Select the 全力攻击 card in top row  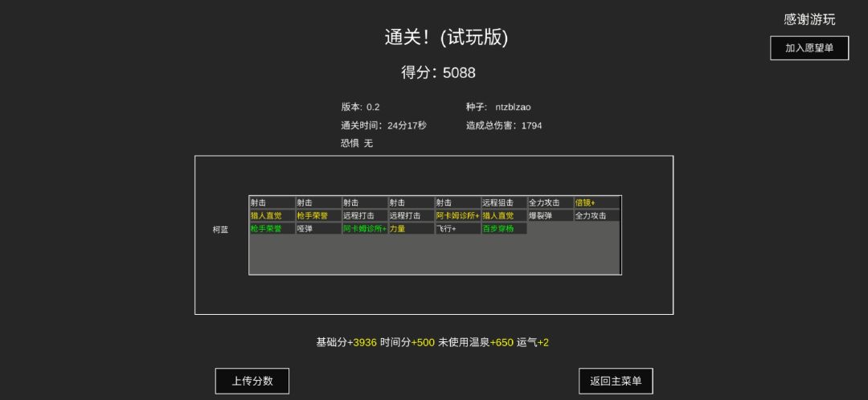551,202
